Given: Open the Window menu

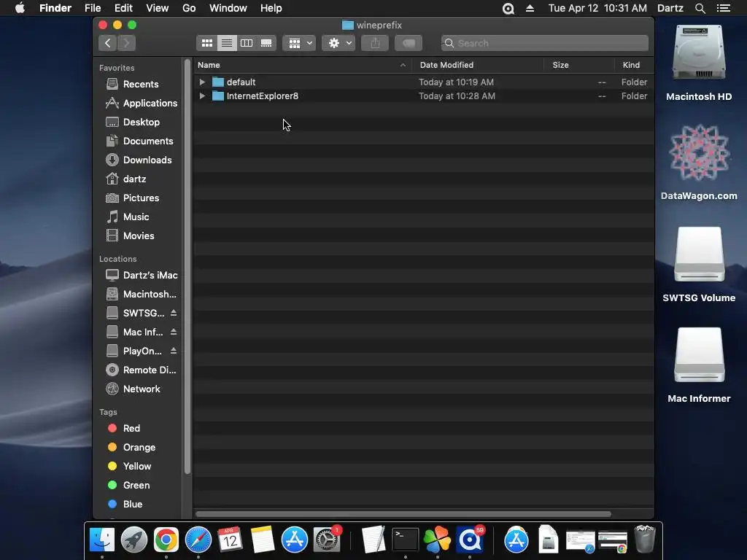Looking at the screenshot, I should point(228,8).
